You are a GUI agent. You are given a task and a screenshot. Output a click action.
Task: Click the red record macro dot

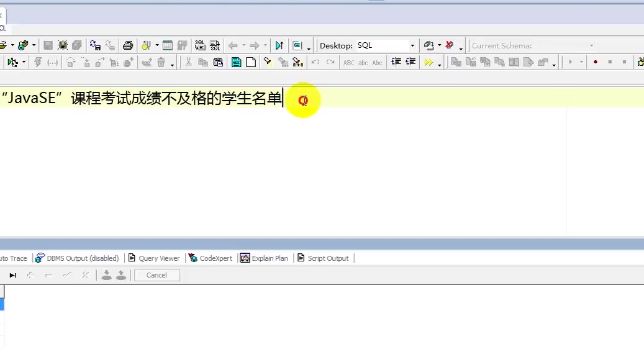[596, 62]
